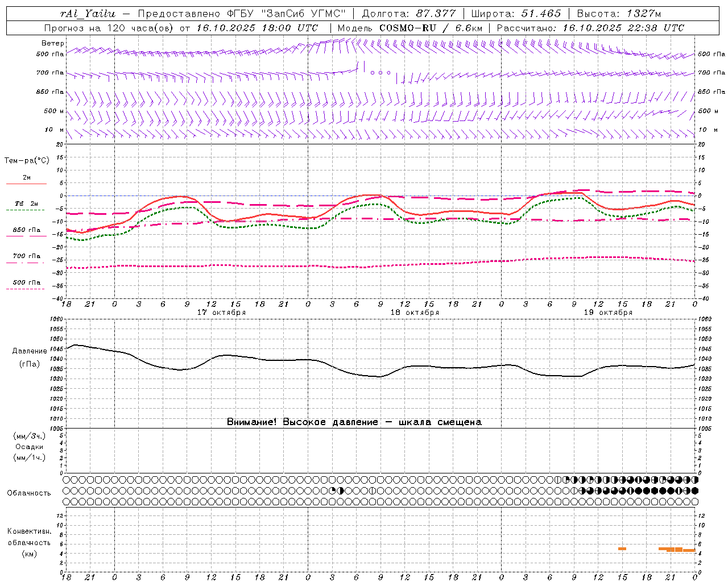Click the 1045 tick on left pressure axis
The height and width of the screenshot is (582, 728).
(x=57, y=348)
